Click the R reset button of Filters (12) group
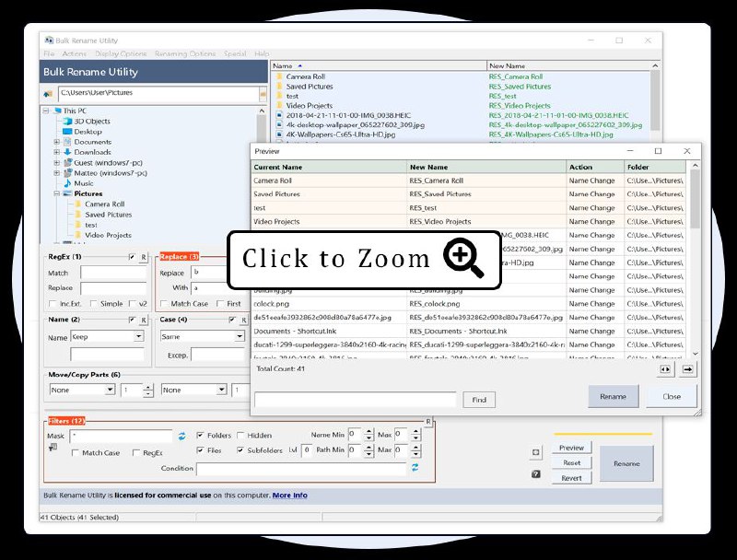 point(428,422)
